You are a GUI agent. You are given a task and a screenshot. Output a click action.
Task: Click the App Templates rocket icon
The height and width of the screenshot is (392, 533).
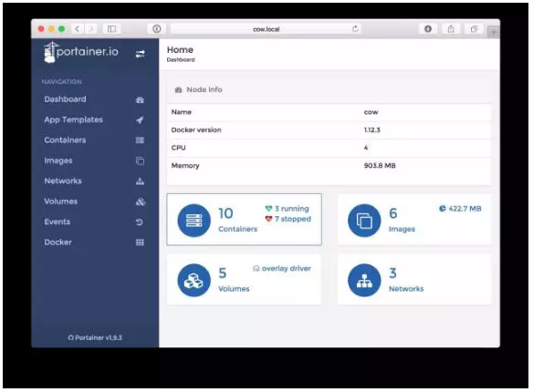(x=140, y=119)
